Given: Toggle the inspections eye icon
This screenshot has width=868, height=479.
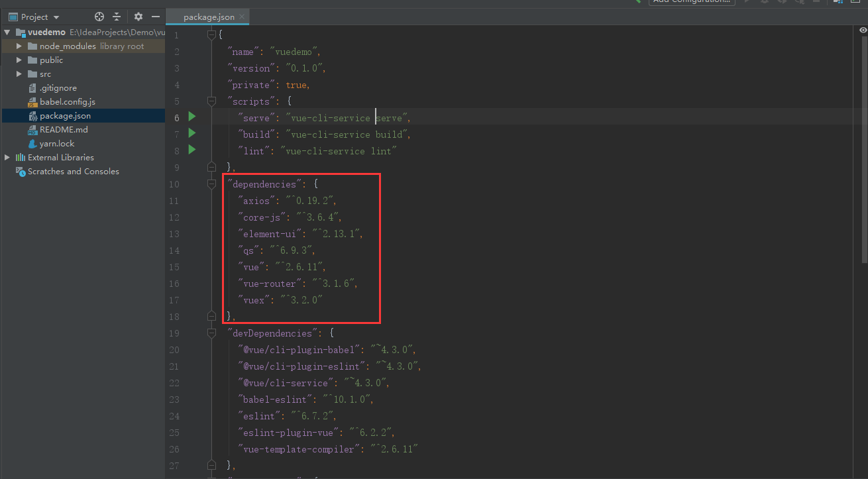Looking at the screenshot, I should point(863,30).
